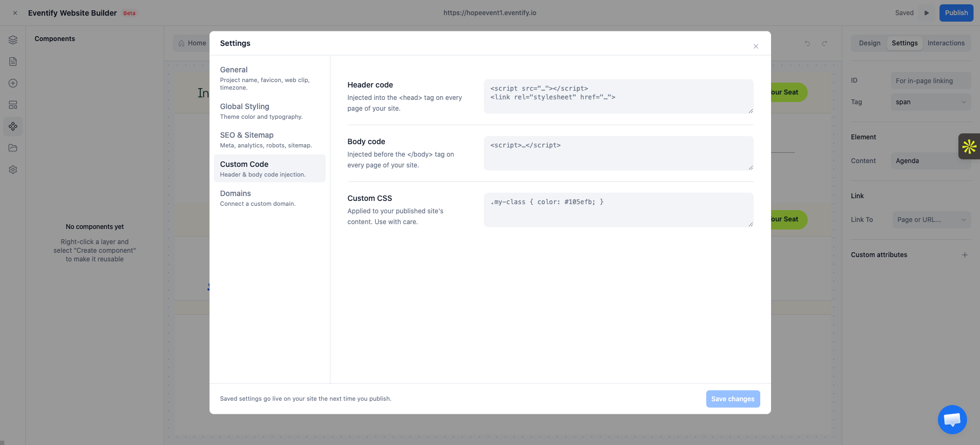Open the Assets folder icon in sidebar
Image resolution: width=980 pixels, height=445 pixels.
click(x=13, y=148)
